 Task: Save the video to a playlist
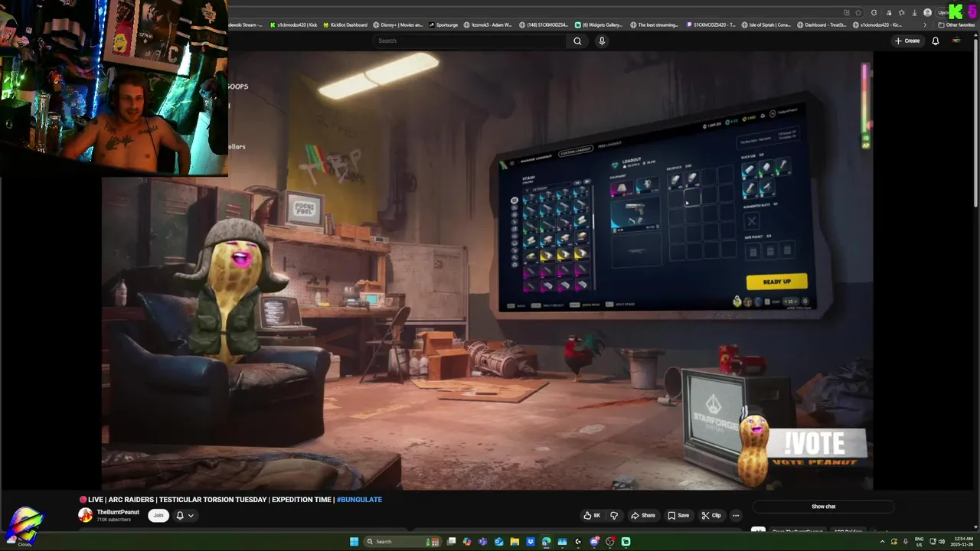[x=678, y=515]
